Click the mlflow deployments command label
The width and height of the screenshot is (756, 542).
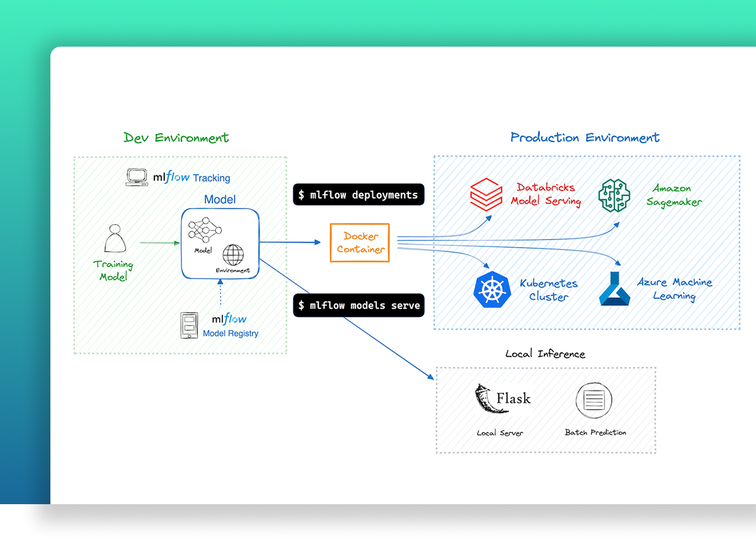358,194
